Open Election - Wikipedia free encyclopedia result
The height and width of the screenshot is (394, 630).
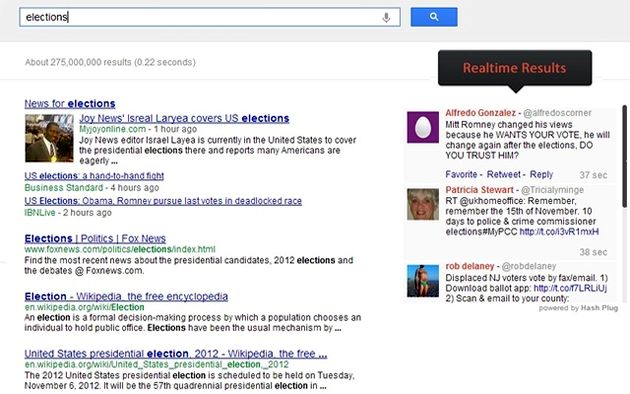pyautogui.click(x=126, y=296)
